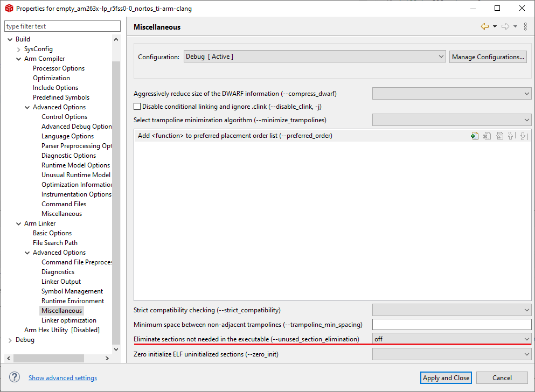Open the unused_section_elimination dropdown
Screen dimensions: 535x392
[x=451, y=339]
